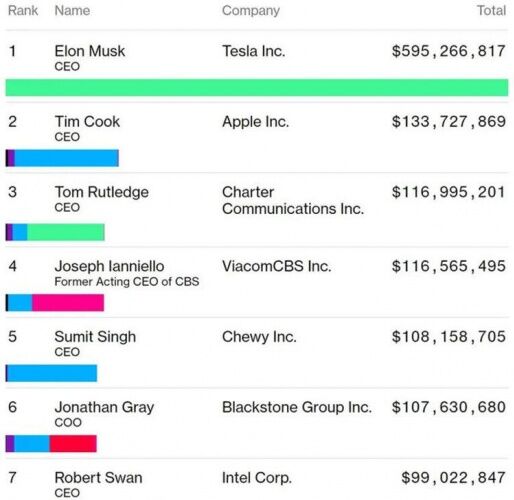Click pink segment in Ianniello's bar

click(x=68, y=303)
